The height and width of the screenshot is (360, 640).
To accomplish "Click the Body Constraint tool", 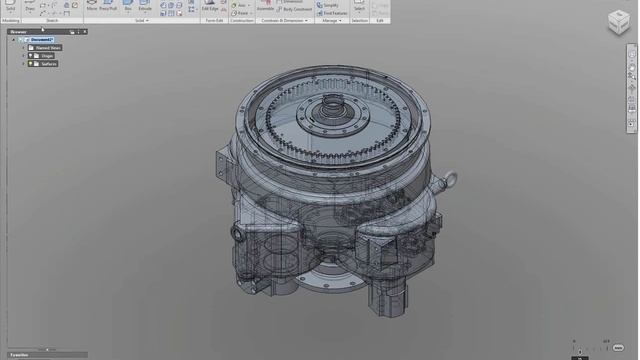I will click(x=294, y=9).
